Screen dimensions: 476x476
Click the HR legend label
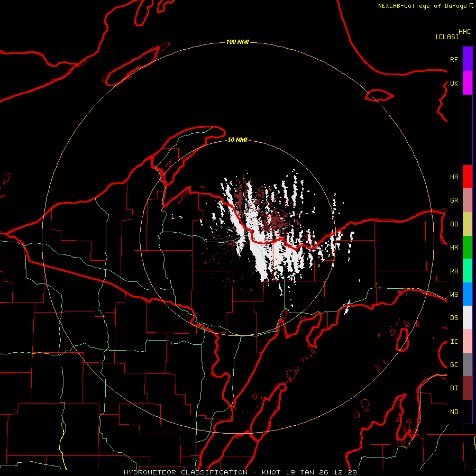tap(454, 248)
